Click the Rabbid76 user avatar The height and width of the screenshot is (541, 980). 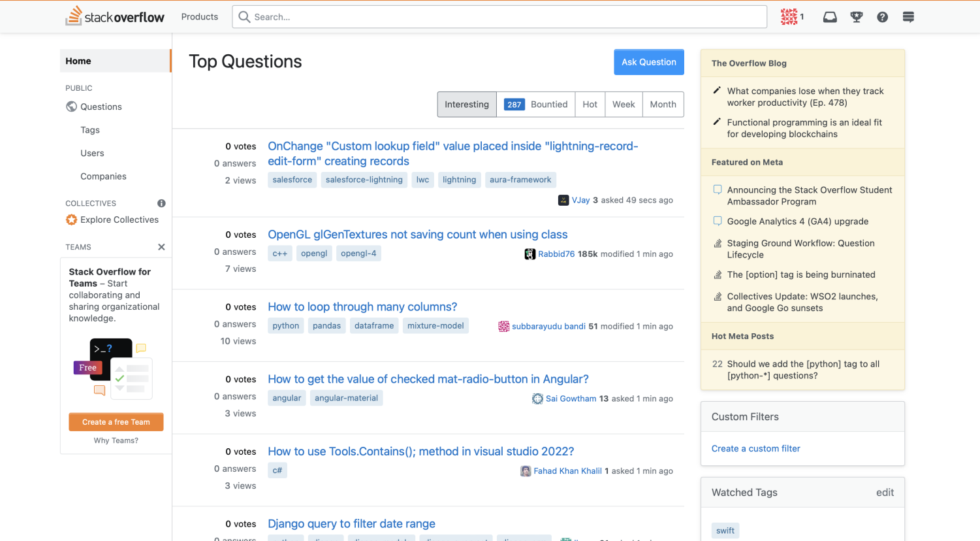pyautogui.click(x=530, y=254)
